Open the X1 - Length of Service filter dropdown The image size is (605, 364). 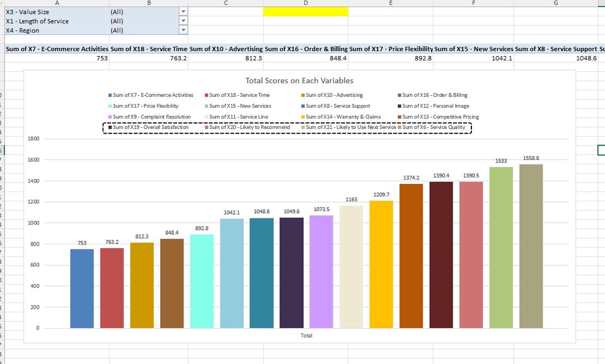coord(183,21)
